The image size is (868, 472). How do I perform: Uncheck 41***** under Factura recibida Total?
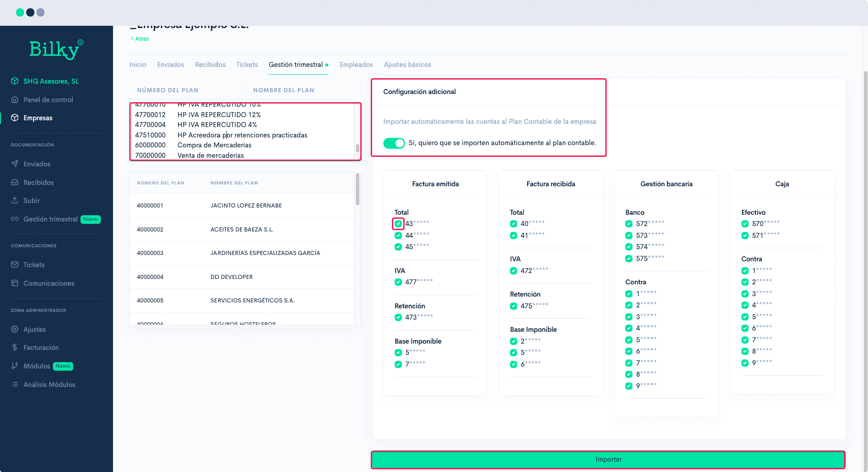514,236
